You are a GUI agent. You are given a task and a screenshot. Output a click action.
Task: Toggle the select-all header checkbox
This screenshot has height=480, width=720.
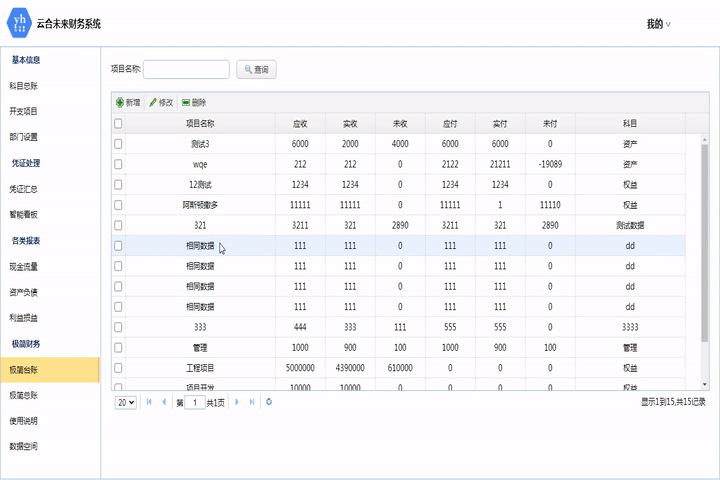pos(118,124)
